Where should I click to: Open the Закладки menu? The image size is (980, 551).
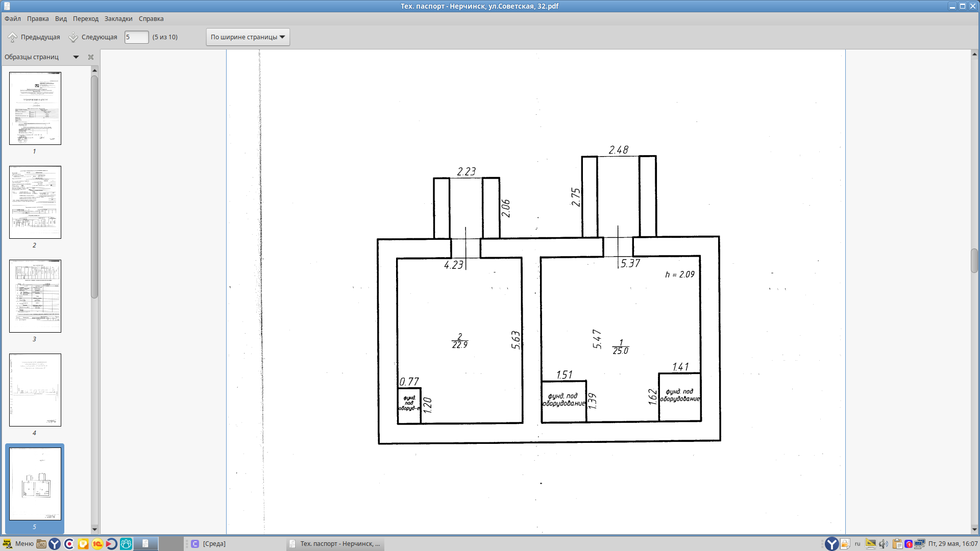118,19
